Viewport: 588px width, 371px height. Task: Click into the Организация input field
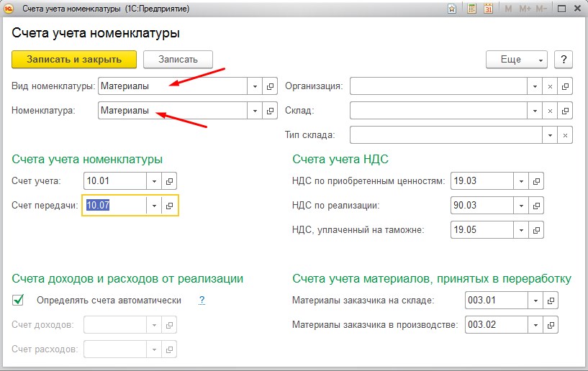(438, 86)
